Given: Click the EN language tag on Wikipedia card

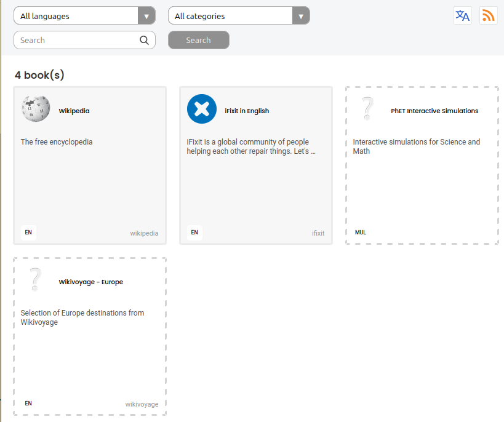Looking at the screenshot, I should pyautogui.click(x=28, y=233).
